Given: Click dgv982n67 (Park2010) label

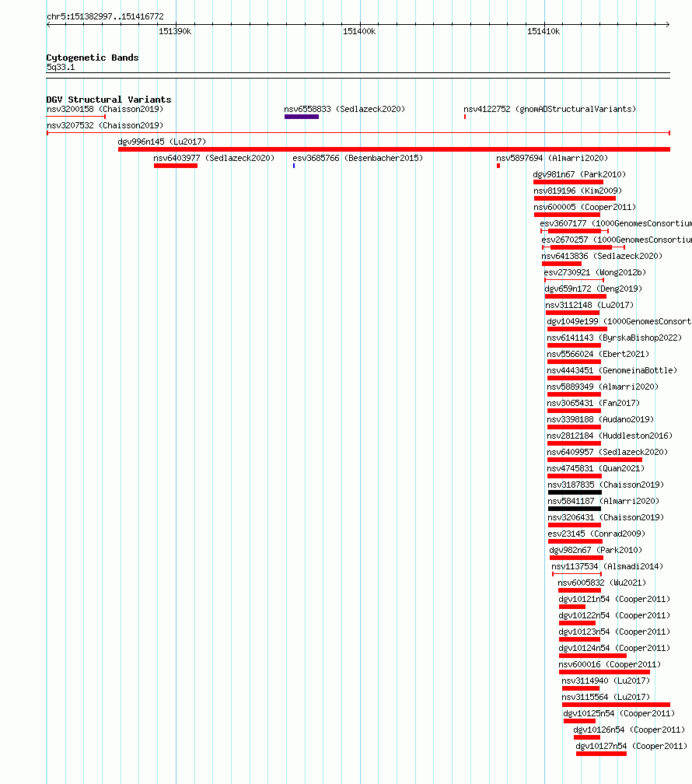Looking at the screenshot, I should click(596, 550).
